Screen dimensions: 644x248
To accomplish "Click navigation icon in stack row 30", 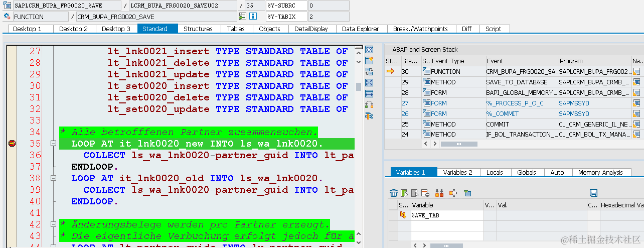I will [x=636, y=72].
